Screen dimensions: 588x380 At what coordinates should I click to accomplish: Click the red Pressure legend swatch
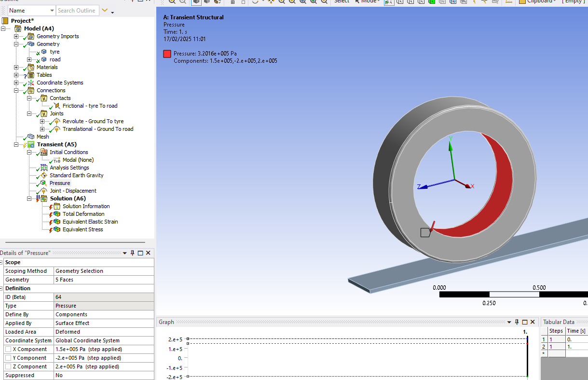pos(167,54)
